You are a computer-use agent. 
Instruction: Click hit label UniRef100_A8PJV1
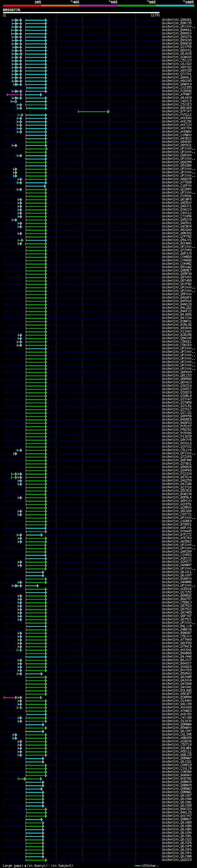click(177, 528)
